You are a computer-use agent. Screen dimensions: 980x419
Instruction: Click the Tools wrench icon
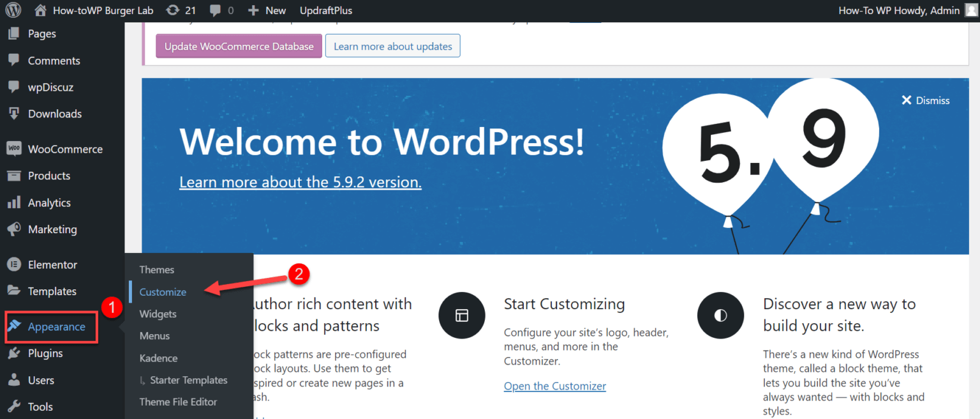click(13, 407)
